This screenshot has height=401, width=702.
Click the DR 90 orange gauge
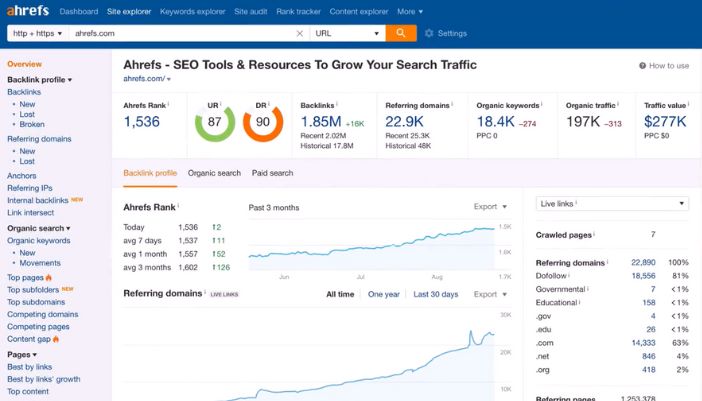click(263, 122)
